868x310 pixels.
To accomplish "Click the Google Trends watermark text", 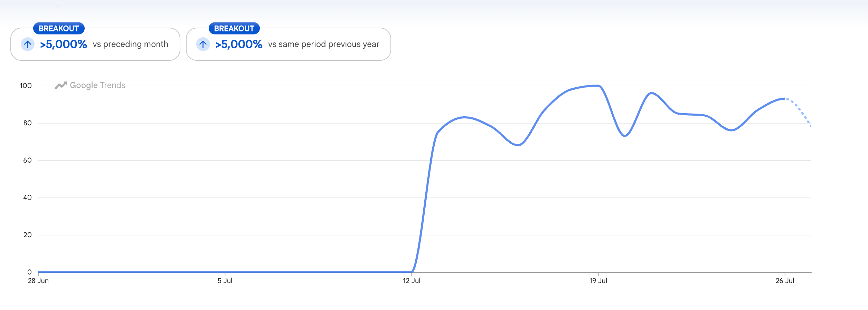I will 97,85.
